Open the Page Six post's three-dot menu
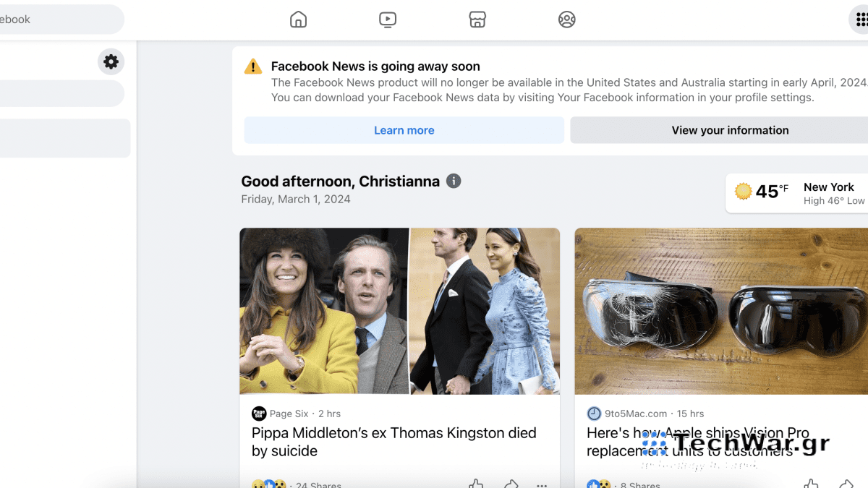 click(x=542, y=484)
